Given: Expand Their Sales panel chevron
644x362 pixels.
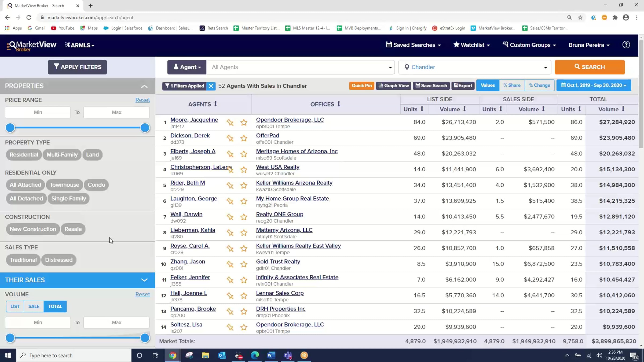Looking at the screenshot, I should tap(144, 280).
